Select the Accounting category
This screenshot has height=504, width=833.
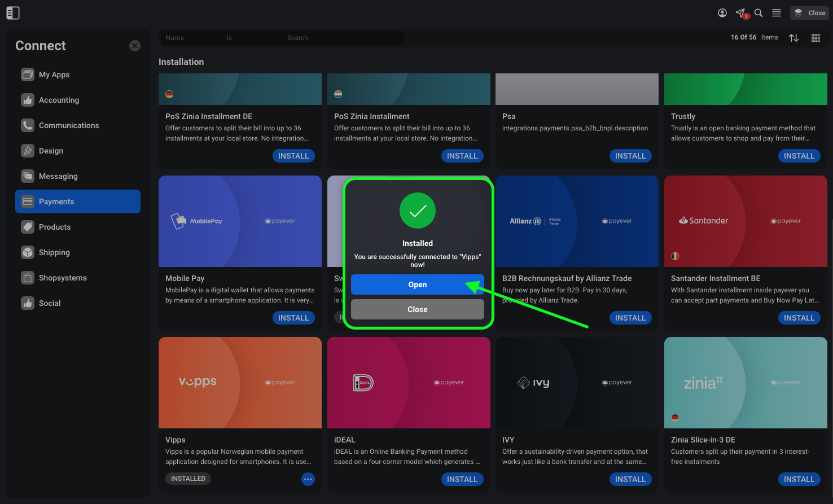pyautogui.click(x=78, y=100)
